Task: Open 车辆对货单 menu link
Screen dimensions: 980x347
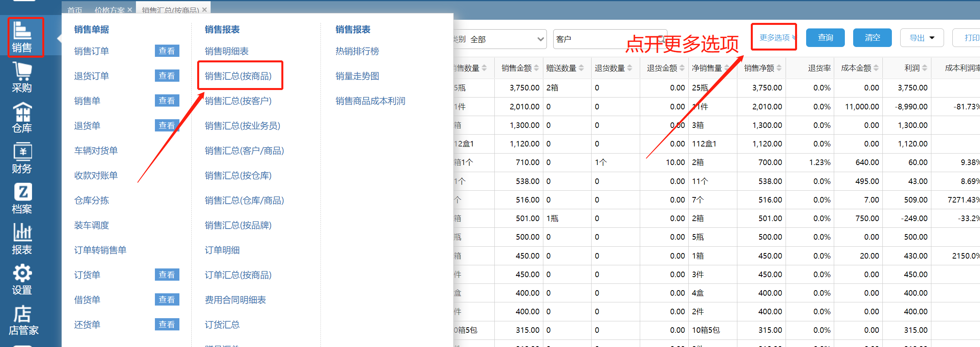Action: tap(96, 150)
